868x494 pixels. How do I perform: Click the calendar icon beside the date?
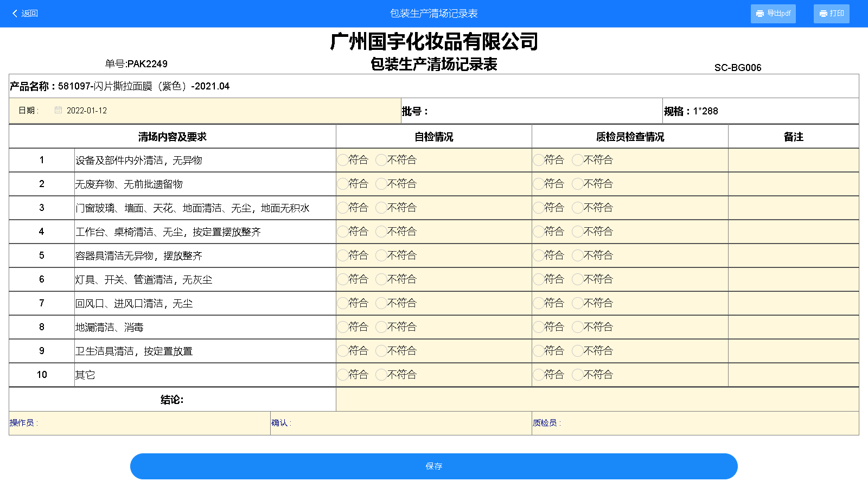click(x=58, y=110)
